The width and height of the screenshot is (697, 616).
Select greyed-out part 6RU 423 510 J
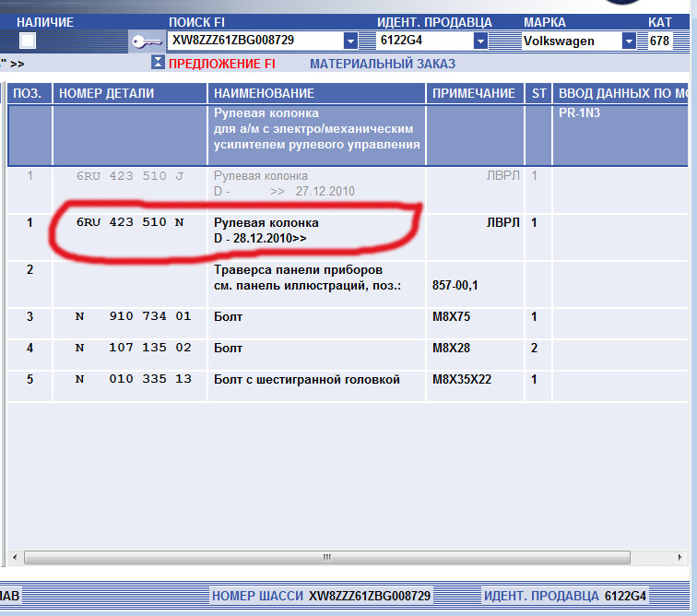129,176
